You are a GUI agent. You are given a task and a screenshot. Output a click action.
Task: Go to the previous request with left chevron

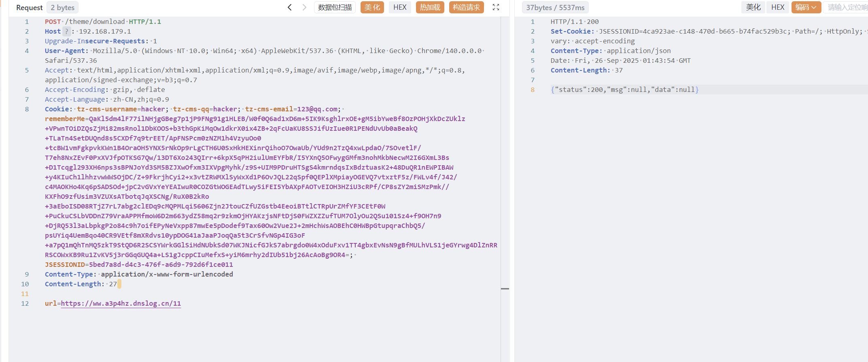(289, 7)
